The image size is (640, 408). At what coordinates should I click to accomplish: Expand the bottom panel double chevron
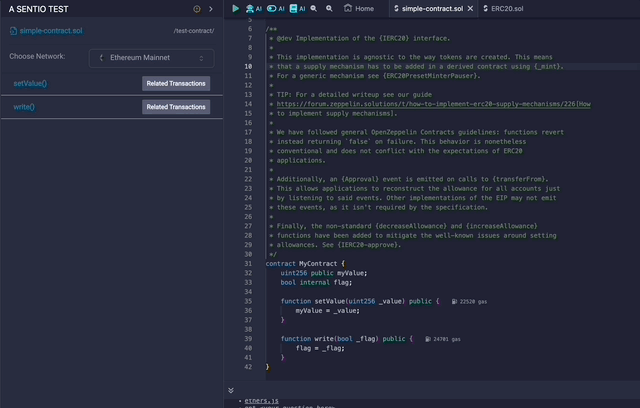(231, 390)
